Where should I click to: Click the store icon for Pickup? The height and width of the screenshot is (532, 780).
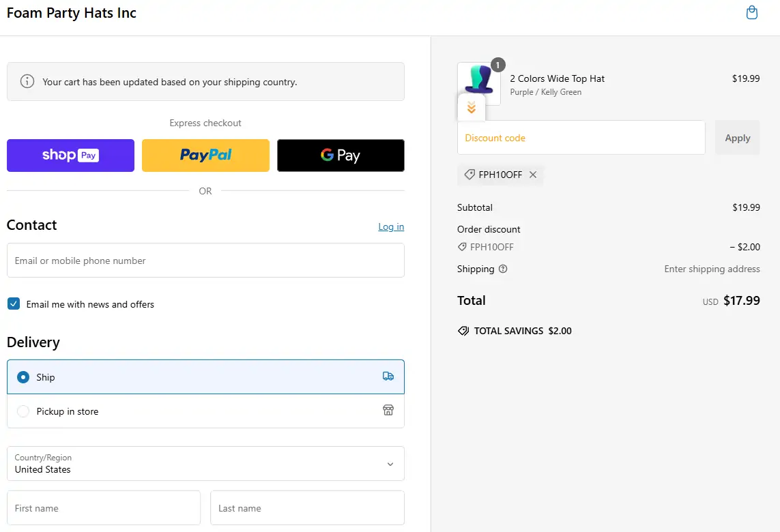click(x=388, y=411)
